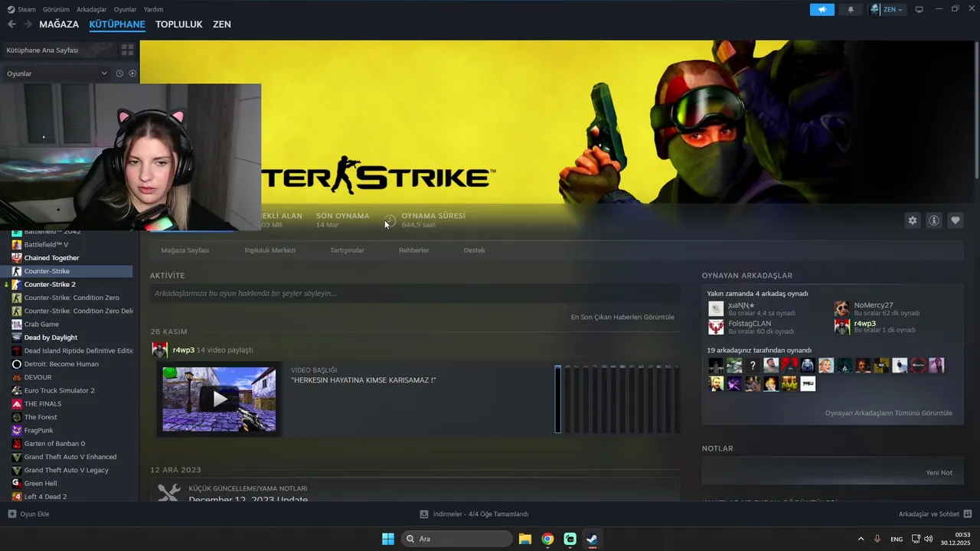Open Topluluk Merkezi link
Viewport: 980px width, 551px height.
269,250
